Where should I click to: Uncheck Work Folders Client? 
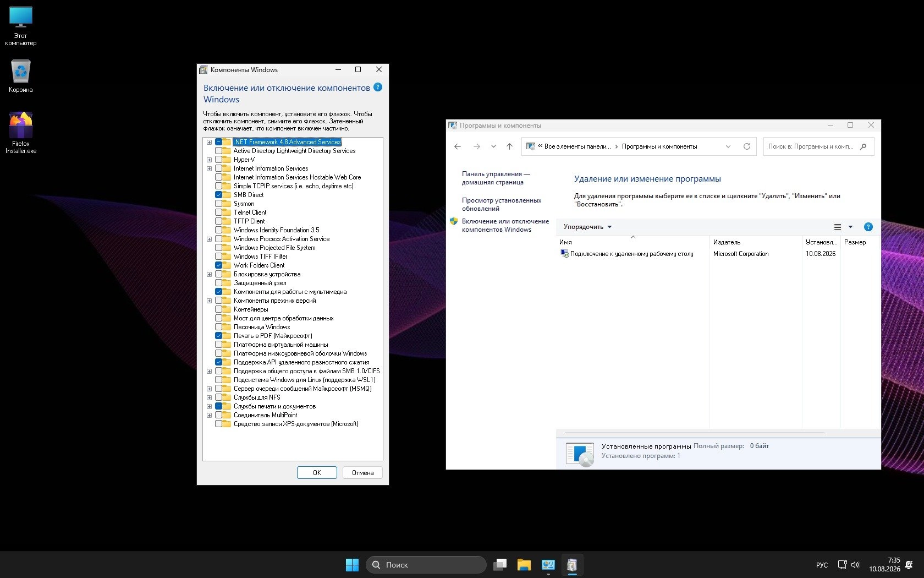tap(218, 265)
